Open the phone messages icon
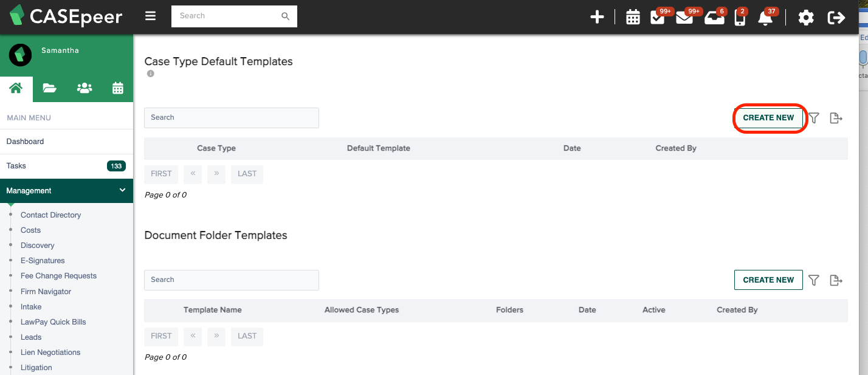868x375 pixels. coord(740,18)
